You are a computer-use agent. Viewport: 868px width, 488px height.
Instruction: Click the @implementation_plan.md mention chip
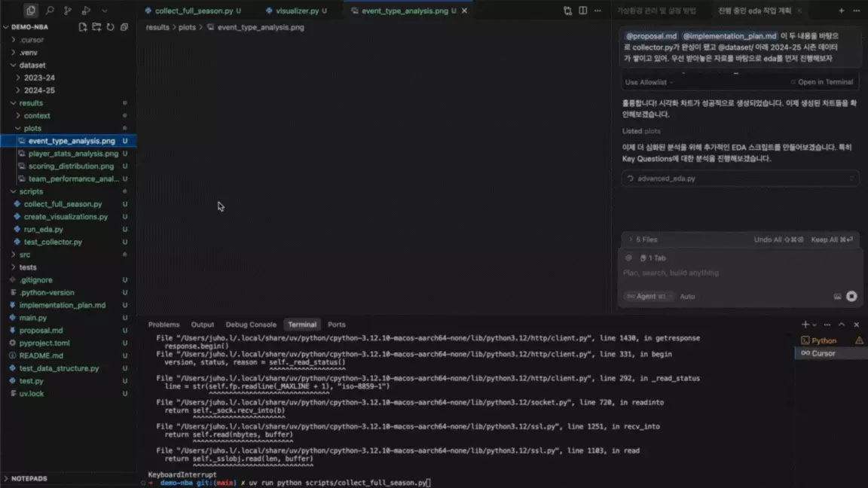(729, 36)
